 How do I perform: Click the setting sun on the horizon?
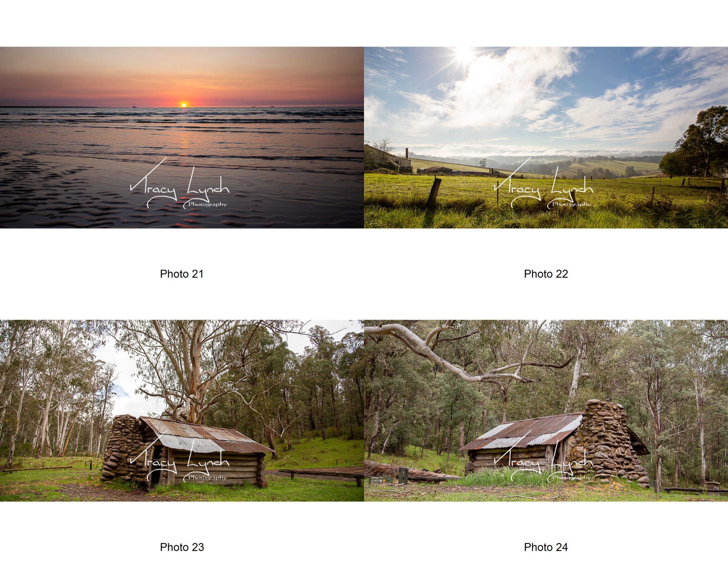pos(183,105)
